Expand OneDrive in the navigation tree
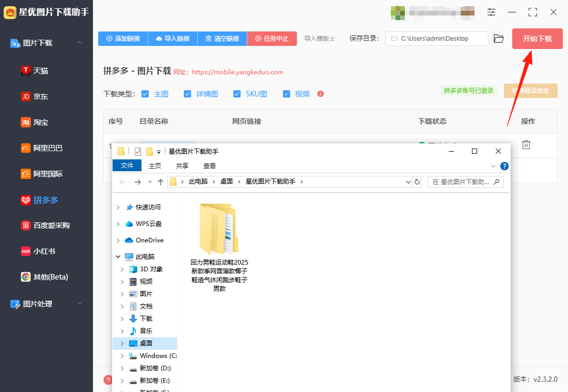The image size is (568, 392). pos(118,240)
